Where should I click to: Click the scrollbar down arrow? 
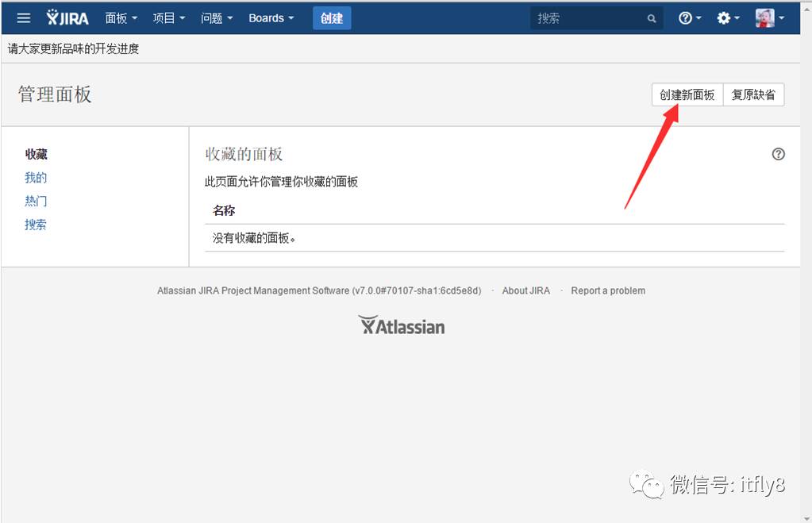tap(806, 517)
